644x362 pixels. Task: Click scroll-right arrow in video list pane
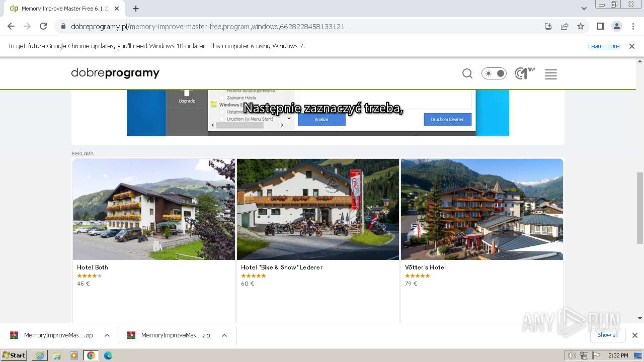[282, 125]
